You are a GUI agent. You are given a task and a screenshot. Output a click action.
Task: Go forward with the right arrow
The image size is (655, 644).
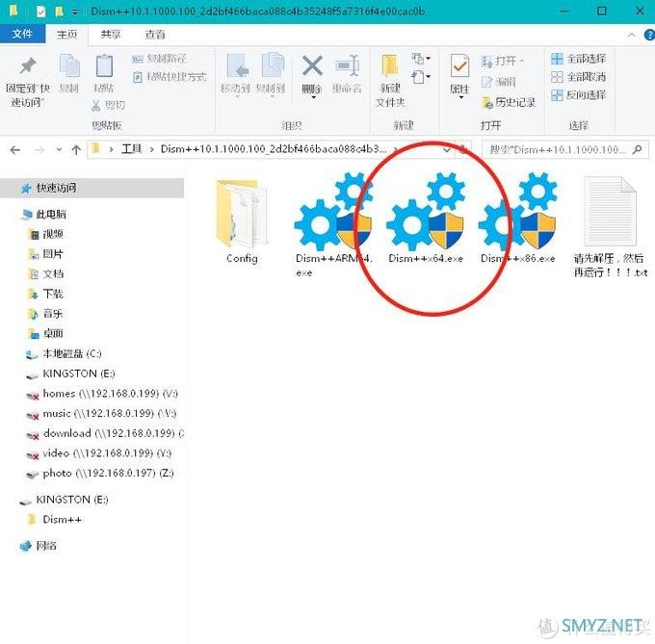tap(39, 150)
